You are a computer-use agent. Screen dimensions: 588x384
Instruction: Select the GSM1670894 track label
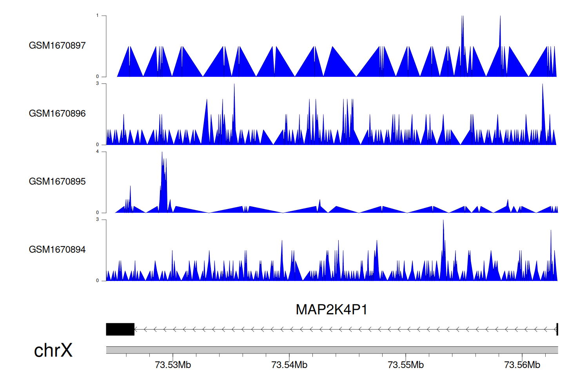point(57,250)
